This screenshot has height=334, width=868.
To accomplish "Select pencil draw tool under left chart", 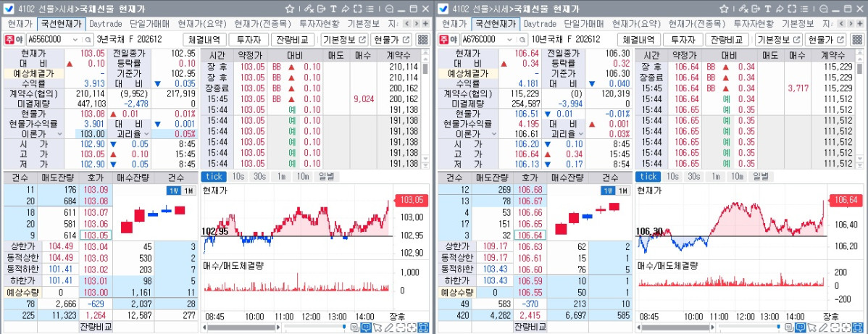I will click(x=388, y=328).
